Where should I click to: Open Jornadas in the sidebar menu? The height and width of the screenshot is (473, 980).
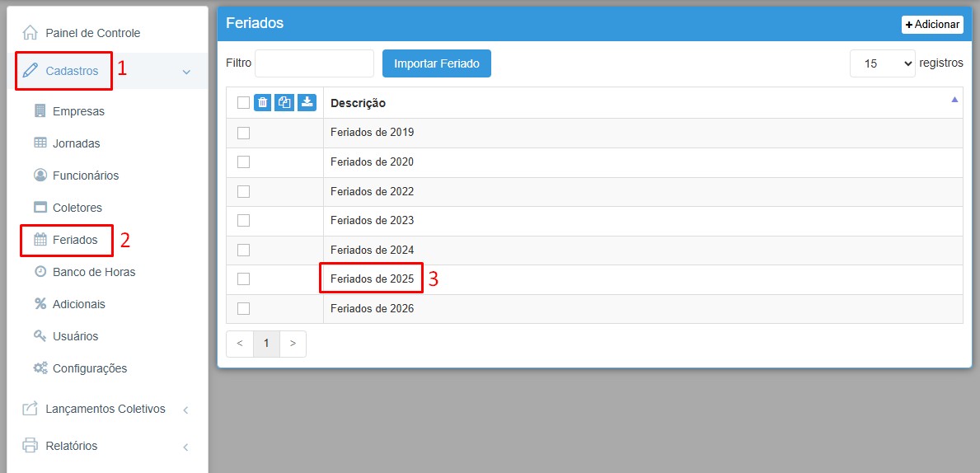click(x=76, y=143)
